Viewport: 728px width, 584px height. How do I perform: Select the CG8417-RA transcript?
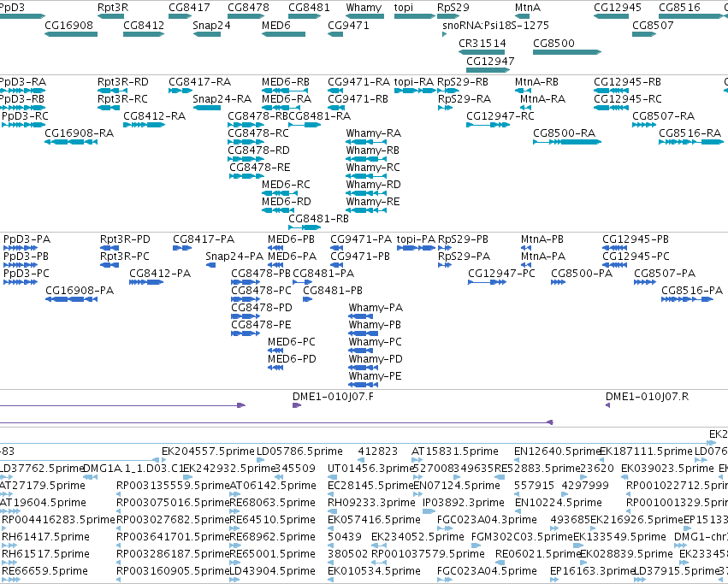[181, 91]
